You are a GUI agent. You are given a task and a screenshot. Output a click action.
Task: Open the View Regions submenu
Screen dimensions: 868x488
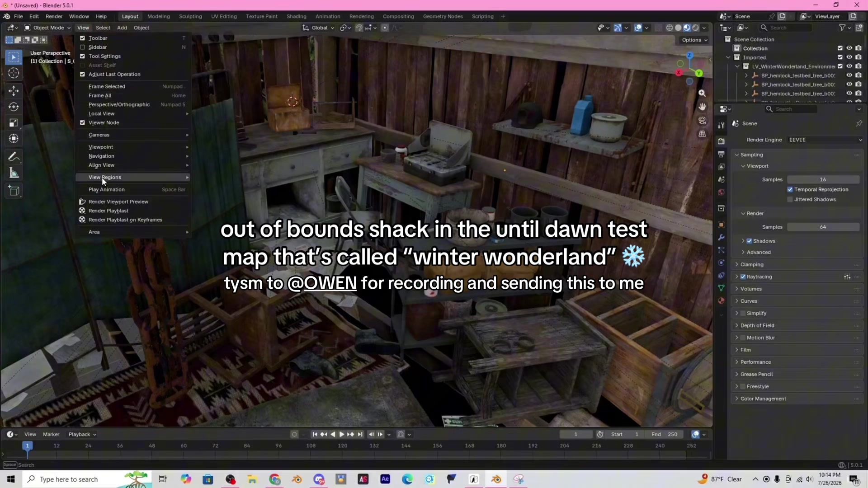(133, 178)
